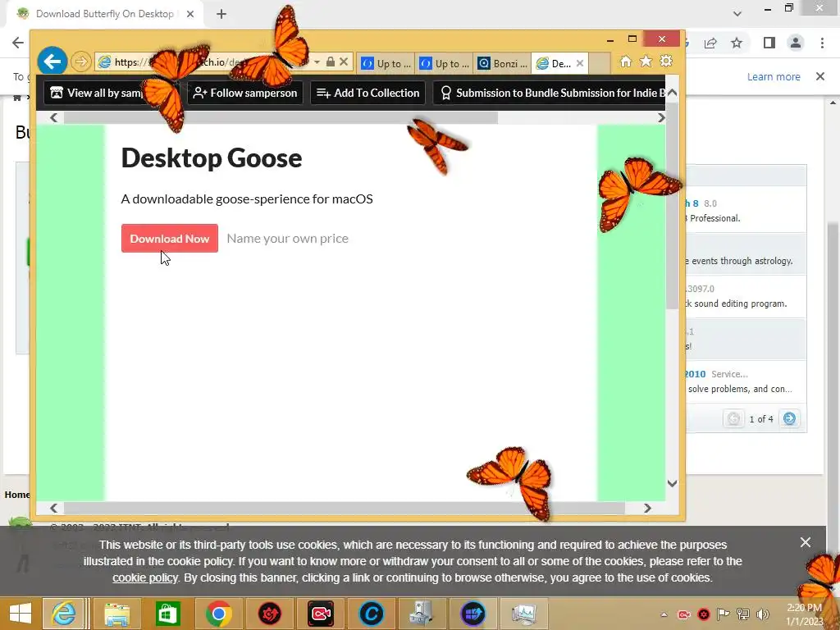Click Chrome's back arrow

click(18, 43)
